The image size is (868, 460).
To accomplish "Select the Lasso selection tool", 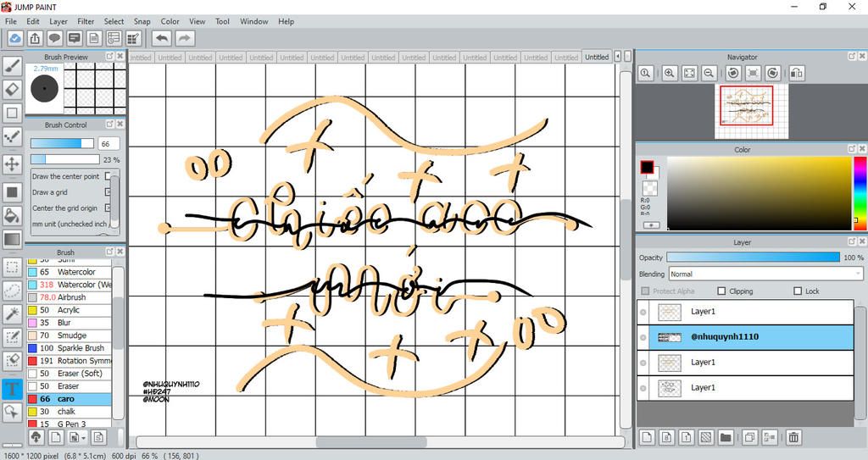I will [12, 291].
